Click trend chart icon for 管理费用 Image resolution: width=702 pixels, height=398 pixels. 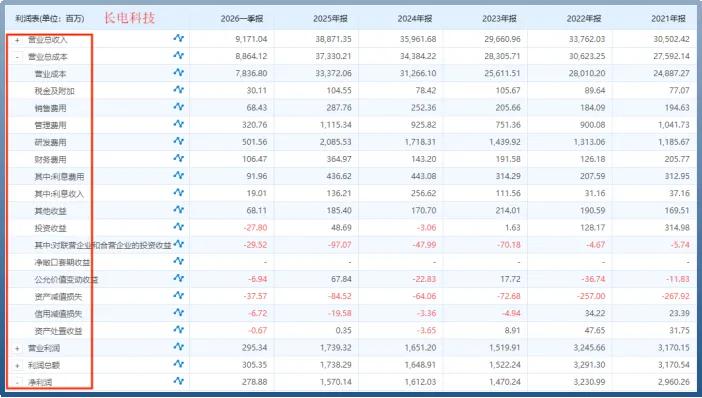(x=179, y=124)
